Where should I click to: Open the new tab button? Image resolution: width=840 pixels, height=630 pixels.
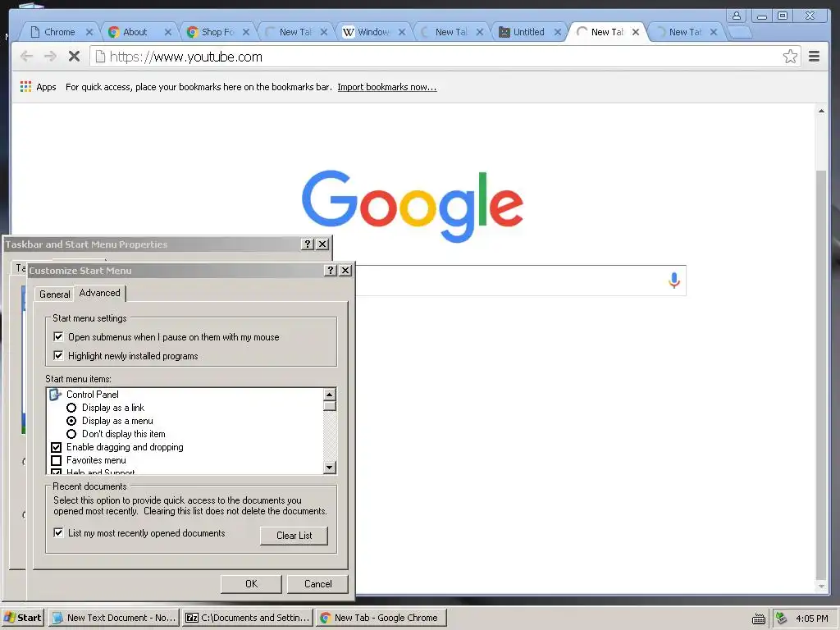click(x=741, y=33)
